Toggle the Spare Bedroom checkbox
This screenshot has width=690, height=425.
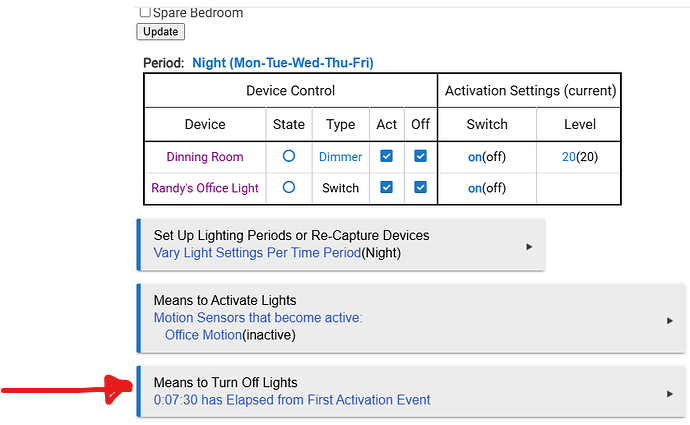[145, 13]
